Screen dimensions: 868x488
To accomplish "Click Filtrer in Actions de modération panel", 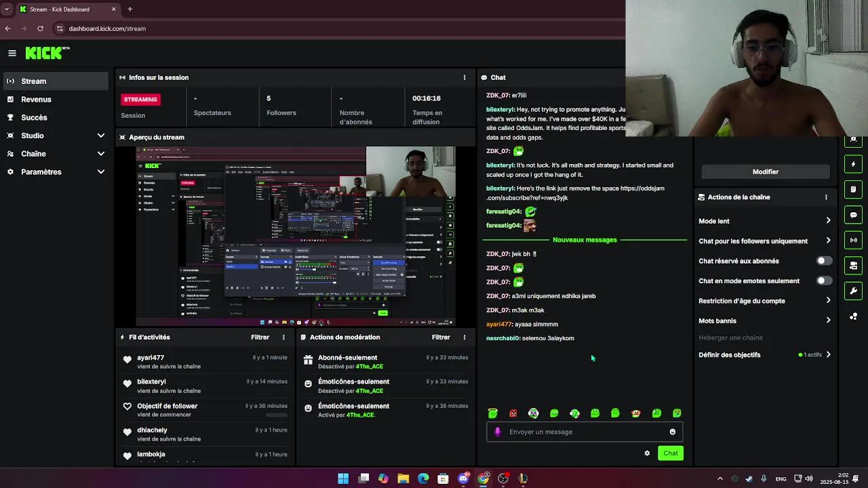I will [441, 337].
